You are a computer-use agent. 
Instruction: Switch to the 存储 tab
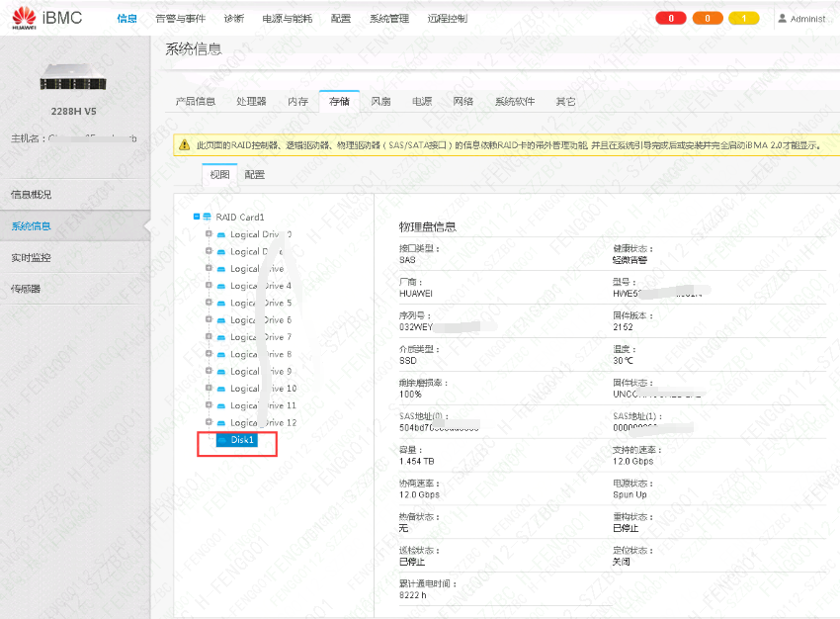339,101
